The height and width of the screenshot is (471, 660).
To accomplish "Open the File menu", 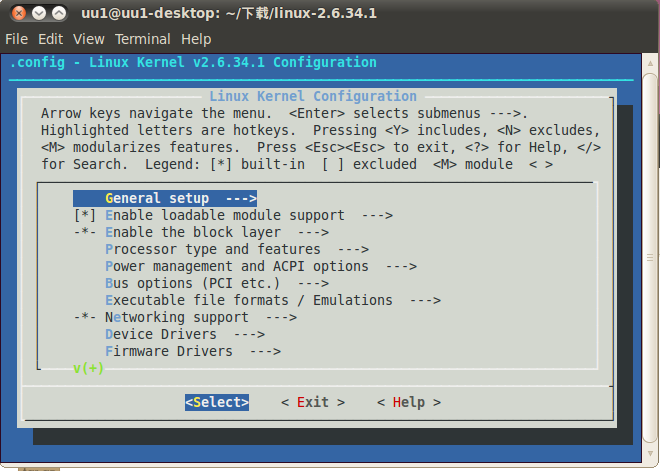I will coord(17,39).
